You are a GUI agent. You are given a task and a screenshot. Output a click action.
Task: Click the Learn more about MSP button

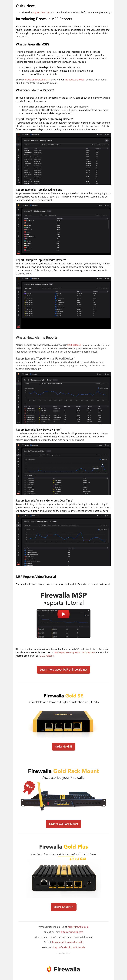(63, 669)
